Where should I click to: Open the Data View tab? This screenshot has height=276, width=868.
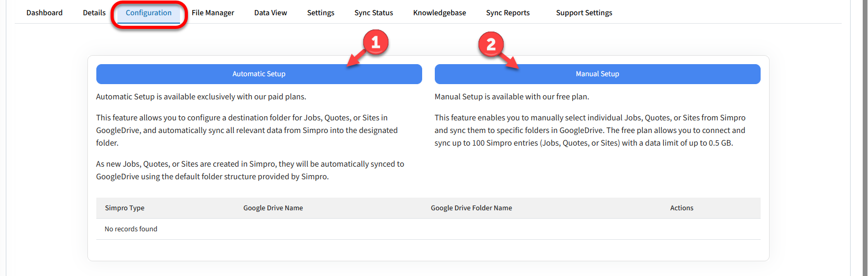coord(271,13)
